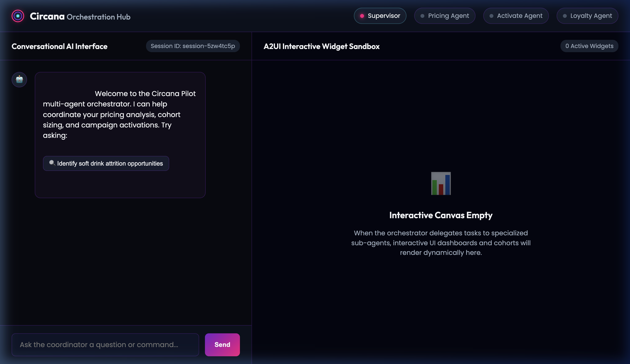The height and width of the screenshot is (364, 630).
Task: Click the Session ID badge
Action: (x=193, y=46)
